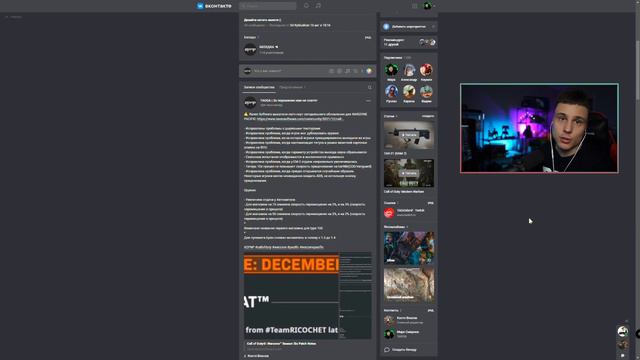Open the recommend friends block
Viewport: 640px width, 360px height.
tap(409, 42)
